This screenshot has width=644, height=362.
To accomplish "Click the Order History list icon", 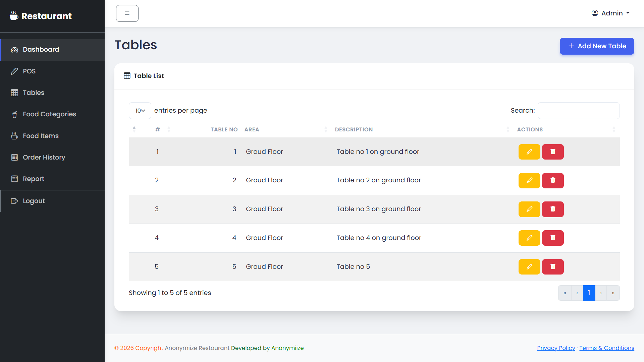I will pos(14,157).
